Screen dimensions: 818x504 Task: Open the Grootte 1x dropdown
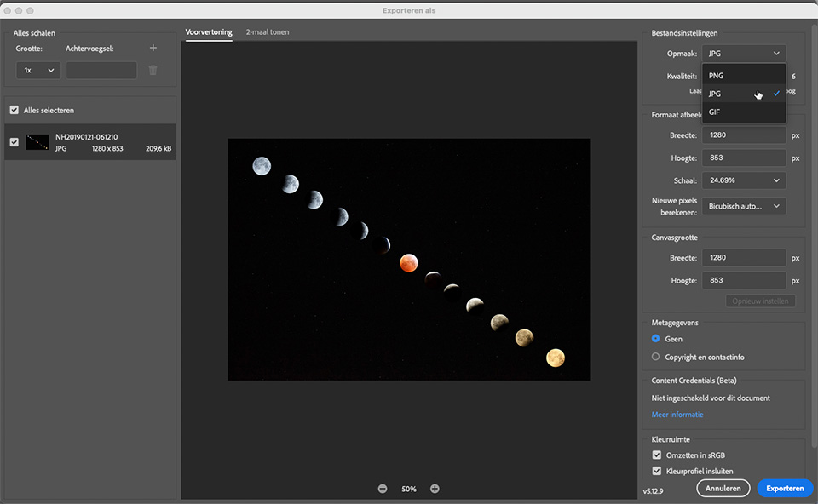38,71
